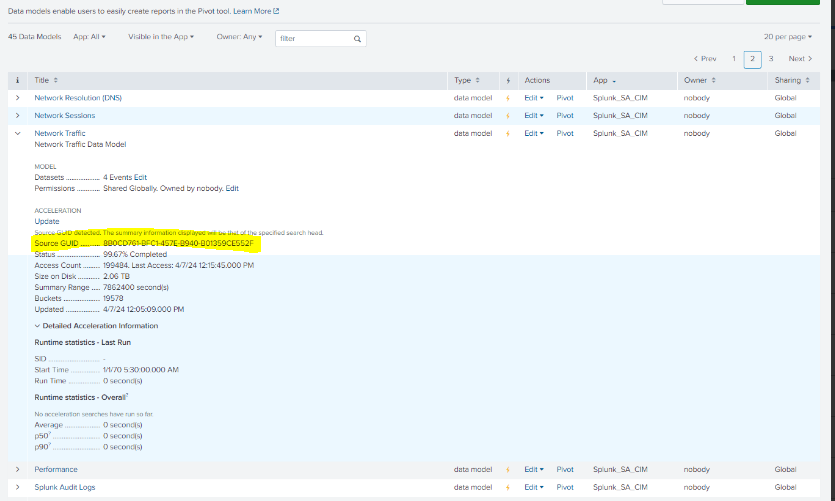Collapse the Network Traffic row
Viewport: 835px width, 501px height.
pos(17,133)
